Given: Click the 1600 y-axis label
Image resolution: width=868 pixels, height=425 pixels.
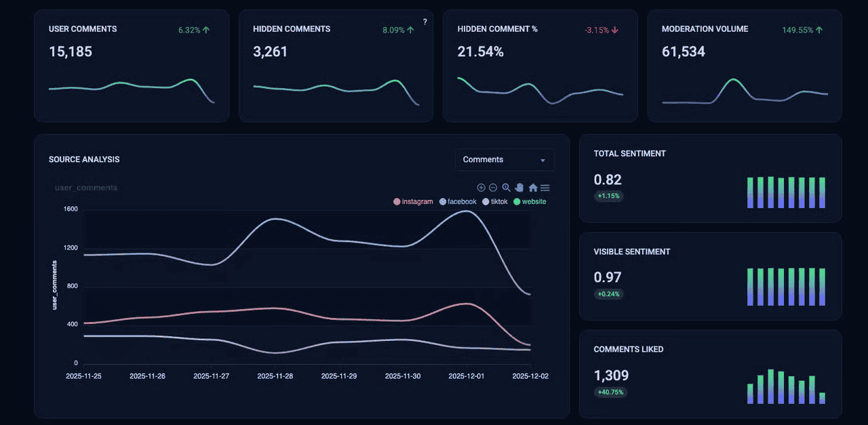Looking at the screenshot, I should 71,209.
